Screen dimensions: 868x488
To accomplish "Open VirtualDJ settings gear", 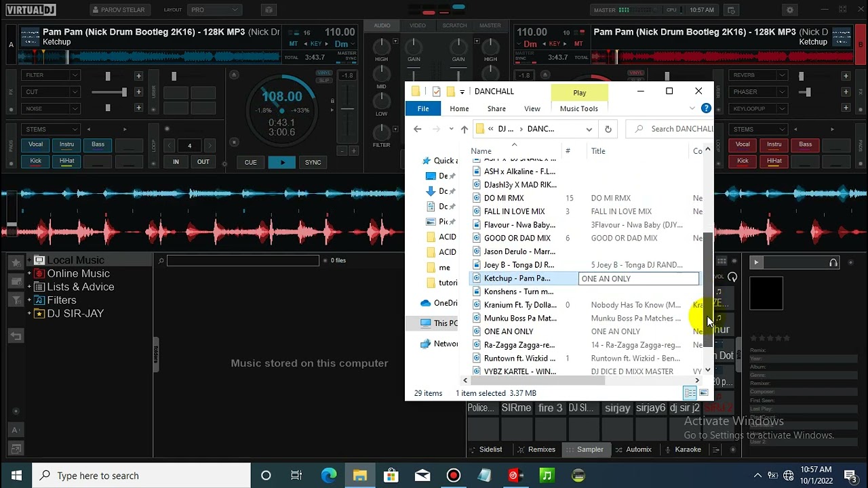I will (x=789, y=10).
